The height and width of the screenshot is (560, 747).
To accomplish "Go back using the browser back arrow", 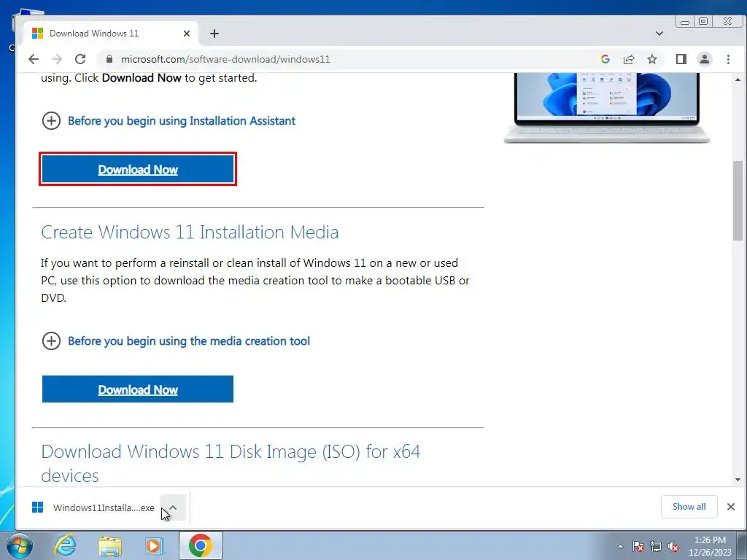I will point(34,59).
